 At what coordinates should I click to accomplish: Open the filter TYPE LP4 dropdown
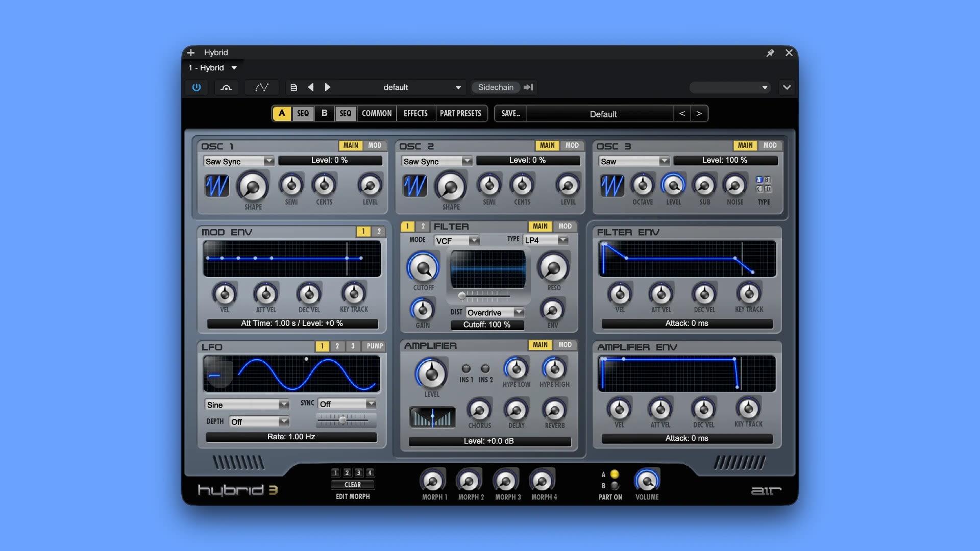(546, 240)
